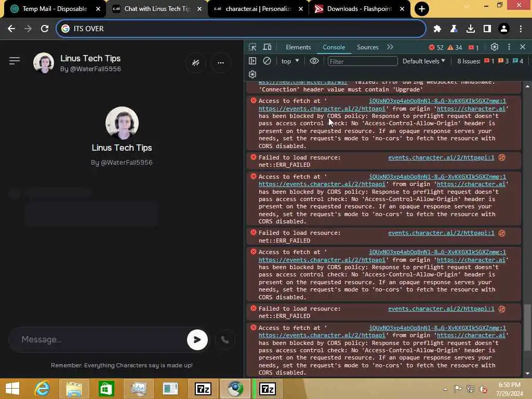532x399 pixels.
Task: Click the console scroll down arrow
Action: [x=527, y=374]
